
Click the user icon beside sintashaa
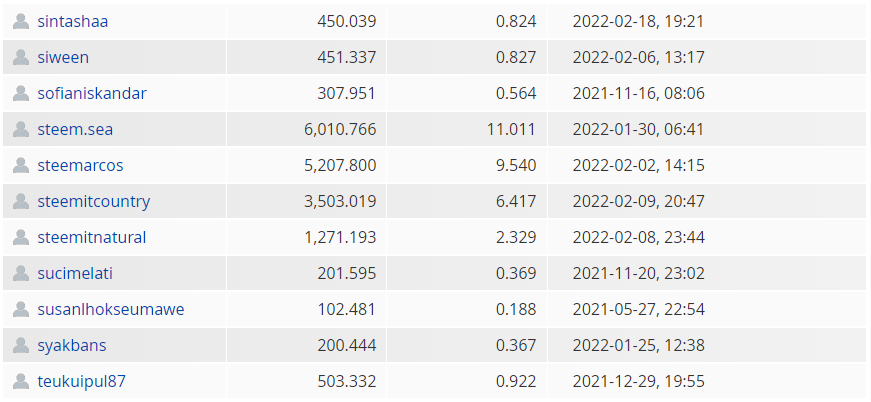[x=21, y=22]
